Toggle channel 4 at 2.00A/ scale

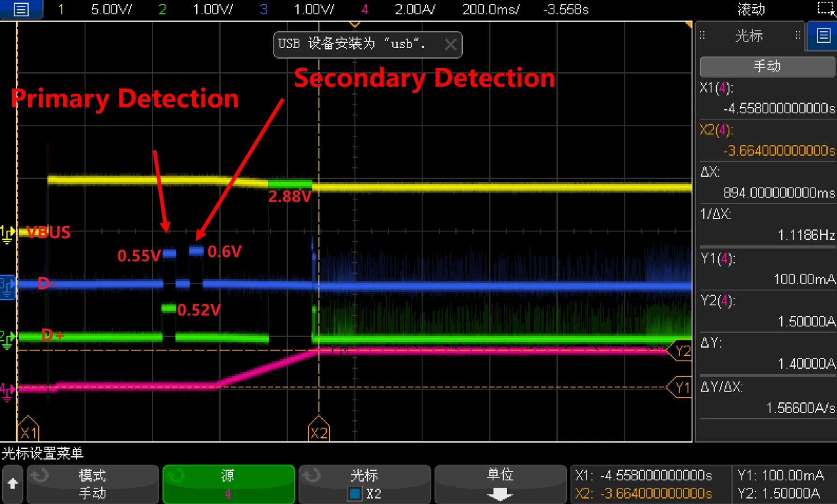click(x=364, y=9)
